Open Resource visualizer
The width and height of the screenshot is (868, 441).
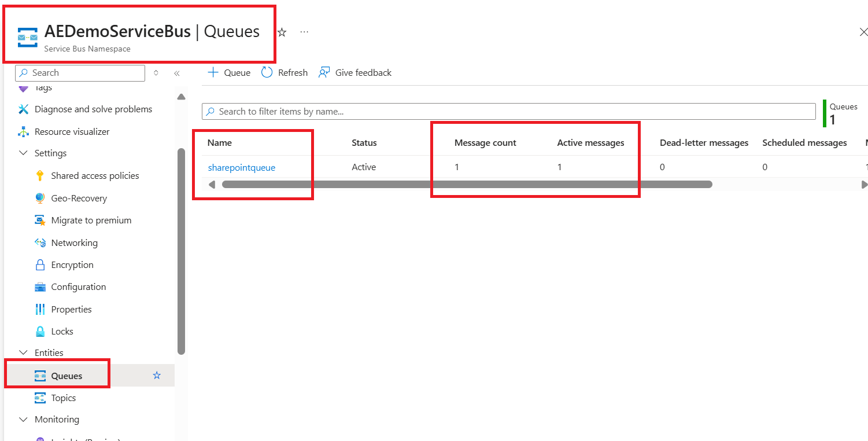[x=72, y=132]
